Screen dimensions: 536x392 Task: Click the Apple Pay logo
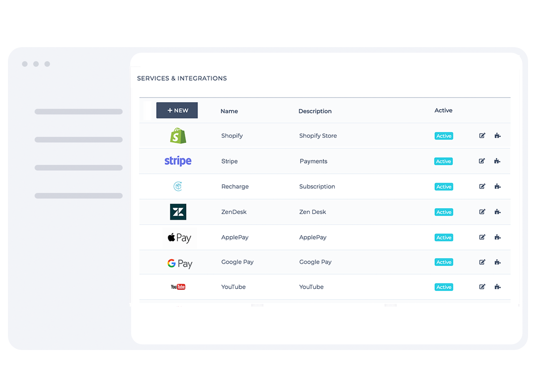(x=179, y=238)
